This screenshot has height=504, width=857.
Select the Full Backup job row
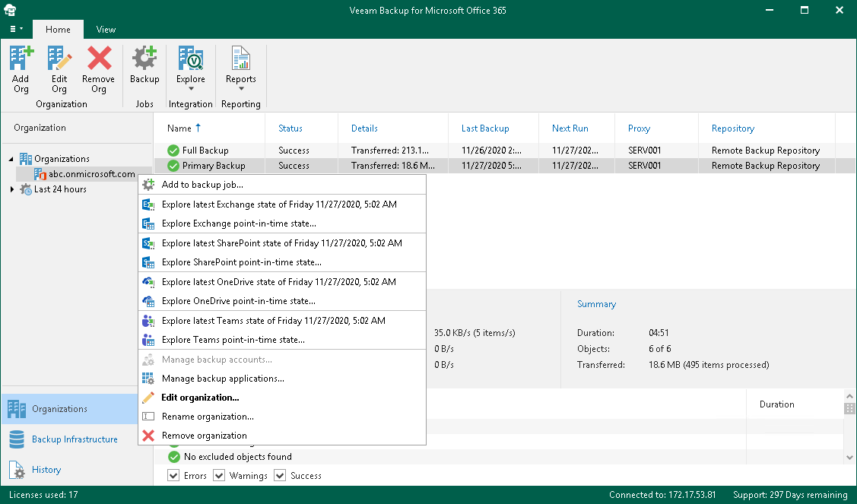point(205,151)
